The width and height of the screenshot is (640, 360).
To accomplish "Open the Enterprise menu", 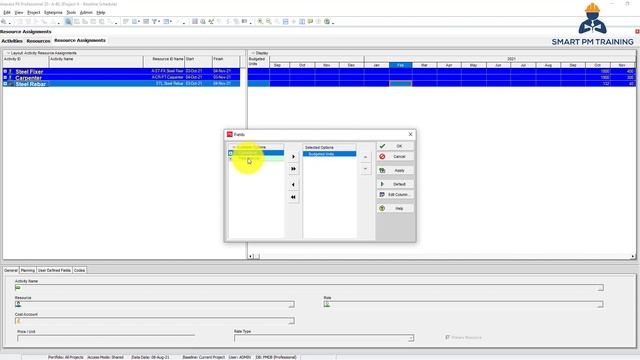I will 53,13.
